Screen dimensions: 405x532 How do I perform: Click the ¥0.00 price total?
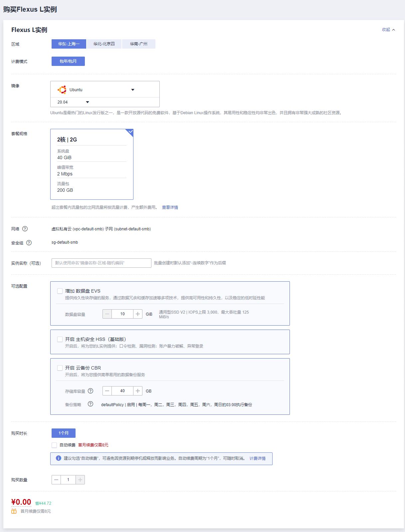click(x=21, y=502)
